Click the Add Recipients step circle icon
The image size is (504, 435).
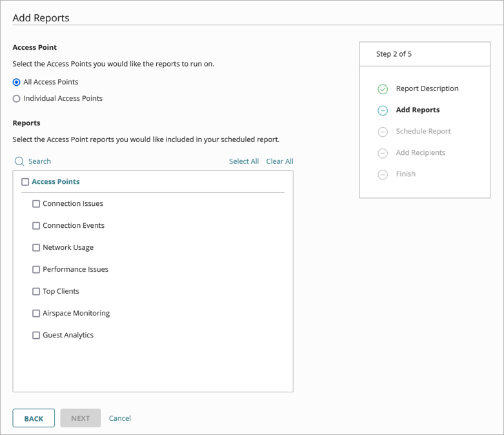pos(383,153)
